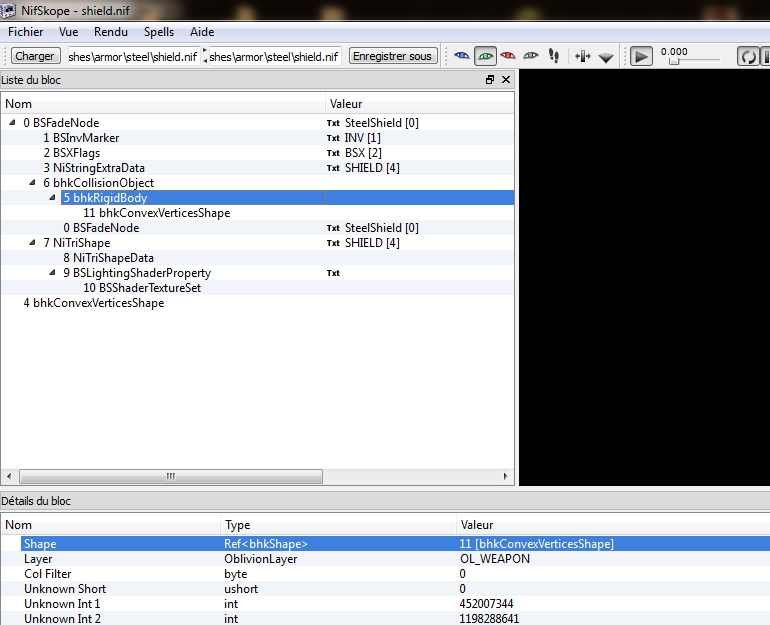Click the Txt icon next to BSX [2]
770x625 pixels.
333,153
